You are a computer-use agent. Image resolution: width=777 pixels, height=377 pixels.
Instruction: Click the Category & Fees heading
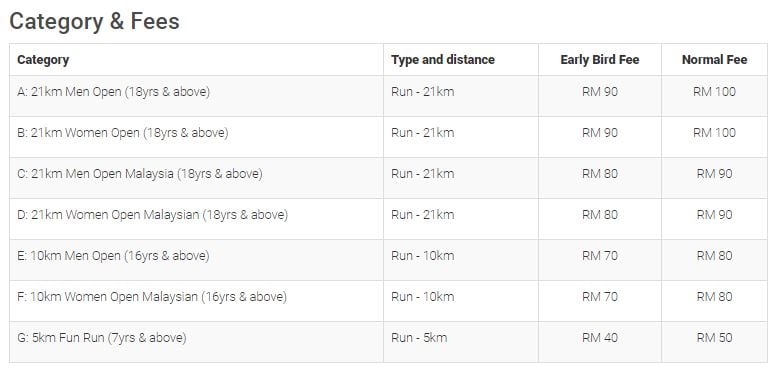click(x=94, y=22)
